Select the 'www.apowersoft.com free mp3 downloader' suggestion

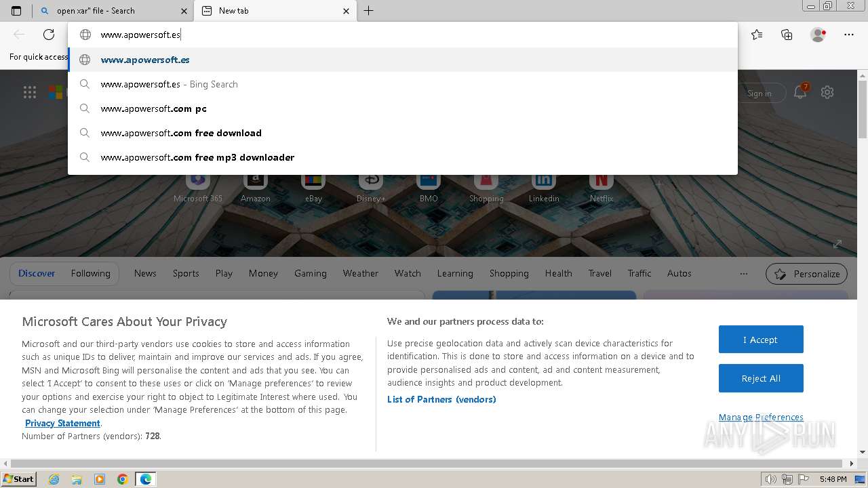(402, 157)
